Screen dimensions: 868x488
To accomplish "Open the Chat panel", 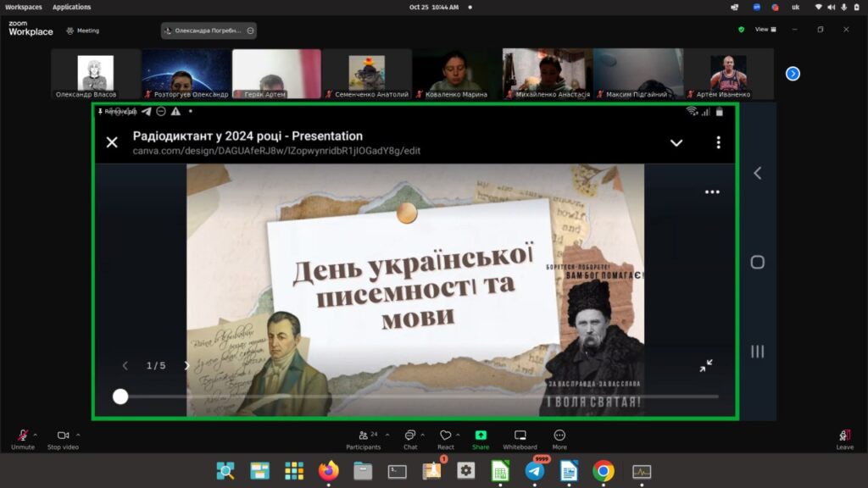I will [410, 440].
